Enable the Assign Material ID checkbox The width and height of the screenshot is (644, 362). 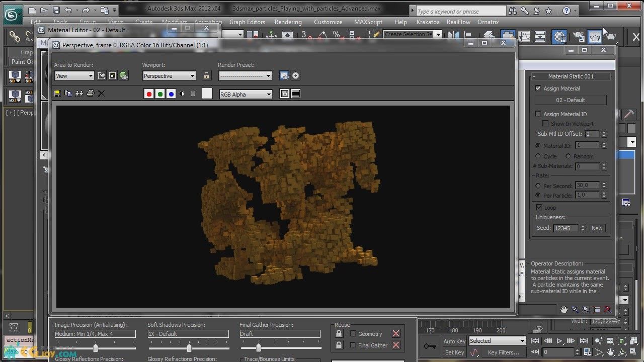(x=538, y=114)
